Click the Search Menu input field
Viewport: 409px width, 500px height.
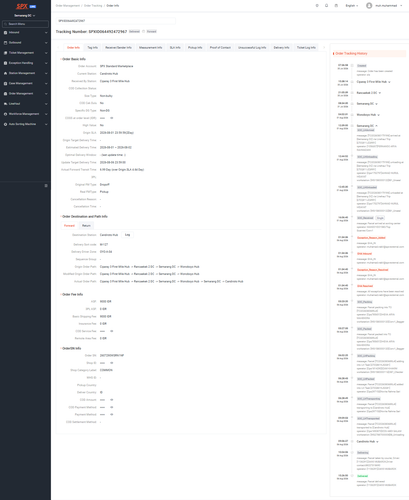25,24
